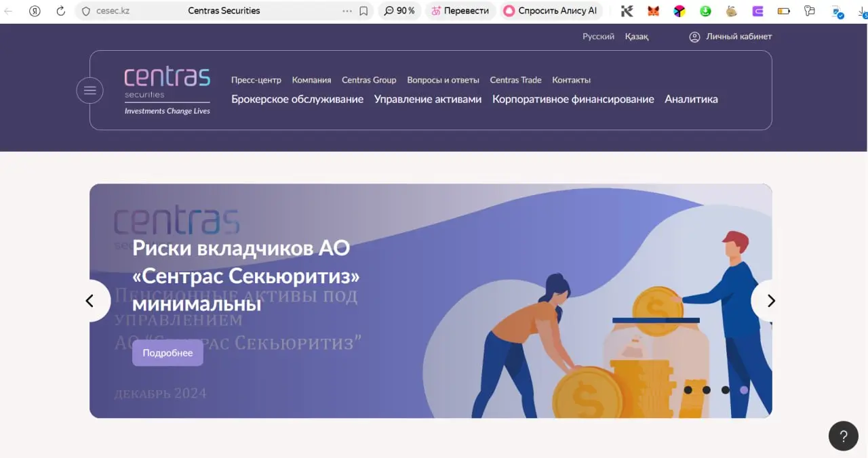Switch site language to Русский
This screenshot has height=458, width=868.
click(x=598, y=37)
